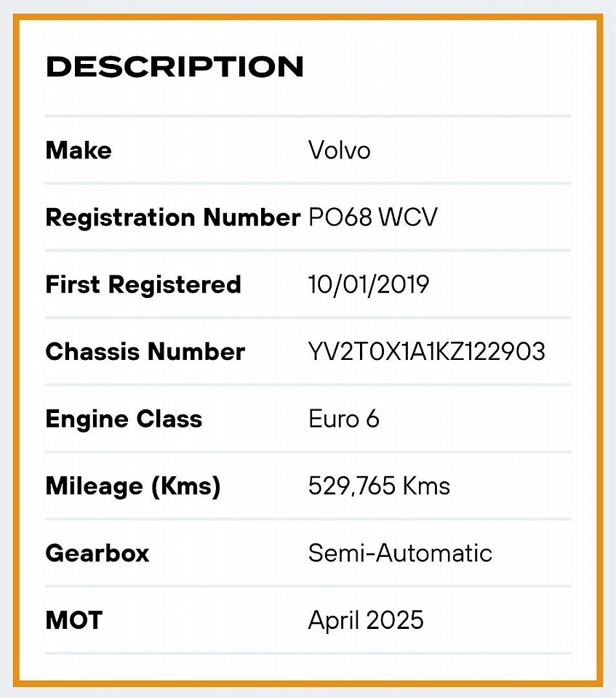This screenshot has width=616, height=698.
Task: Select the MOT label
Action: coord(74,620)
